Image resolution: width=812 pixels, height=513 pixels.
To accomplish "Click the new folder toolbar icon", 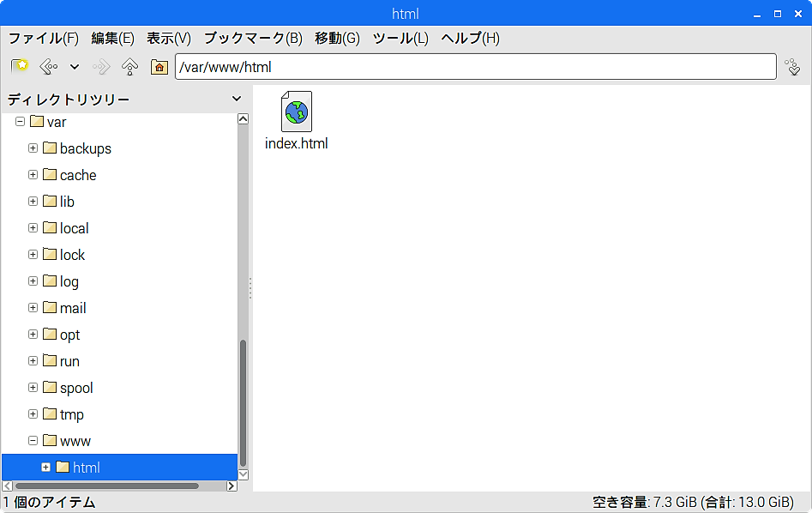I will pyautogui.click(x=19, y=66).
